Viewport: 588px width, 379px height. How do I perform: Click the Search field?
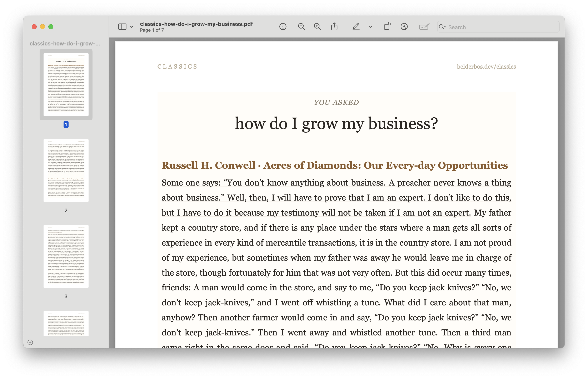(498, 27)
